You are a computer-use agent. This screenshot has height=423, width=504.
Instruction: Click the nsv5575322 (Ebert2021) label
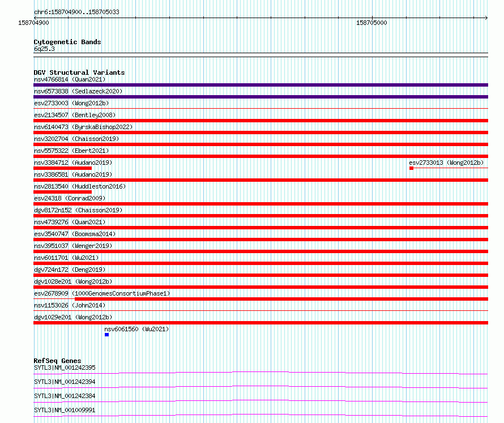point(71,151)
